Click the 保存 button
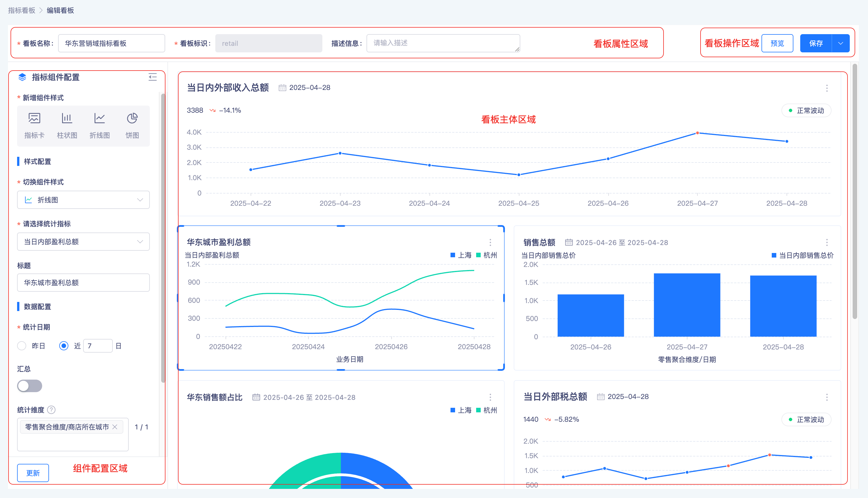Screen dimensions: 868x498 tap(816, 44)
